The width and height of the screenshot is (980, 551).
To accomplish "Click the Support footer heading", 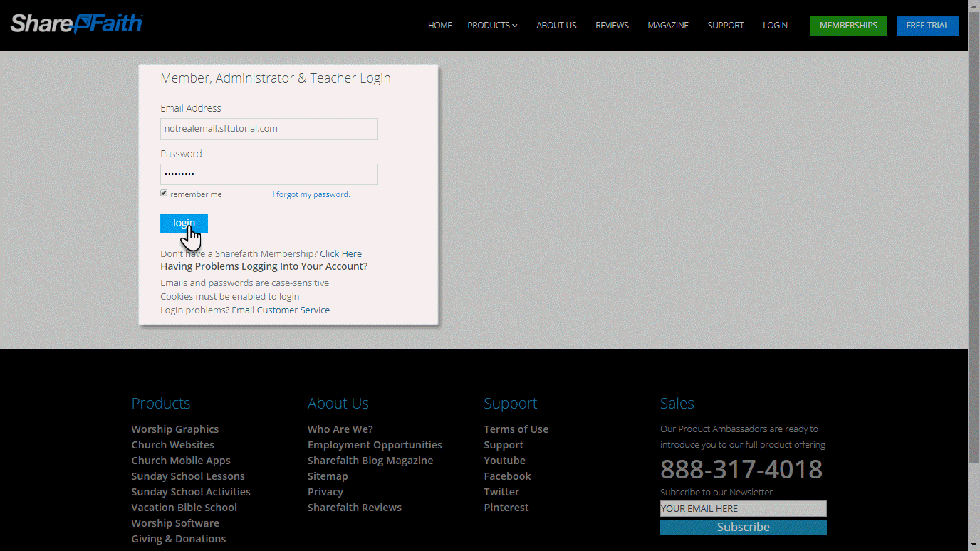I will pos(511,403).
